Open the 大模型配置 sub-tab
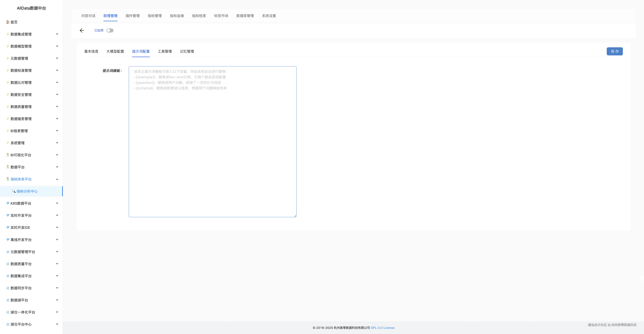644x334 pixels. 115,51
